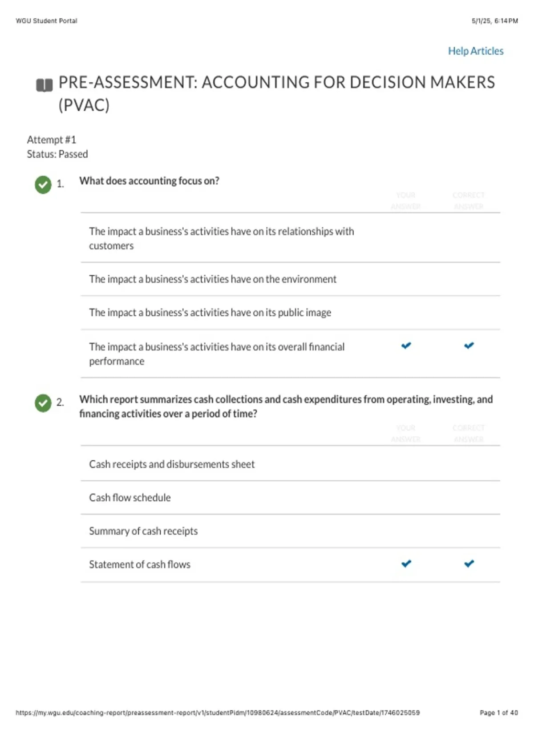Click the WGU Student Portal header text
This screenshot has height=756, width=534.
(46, 21)
